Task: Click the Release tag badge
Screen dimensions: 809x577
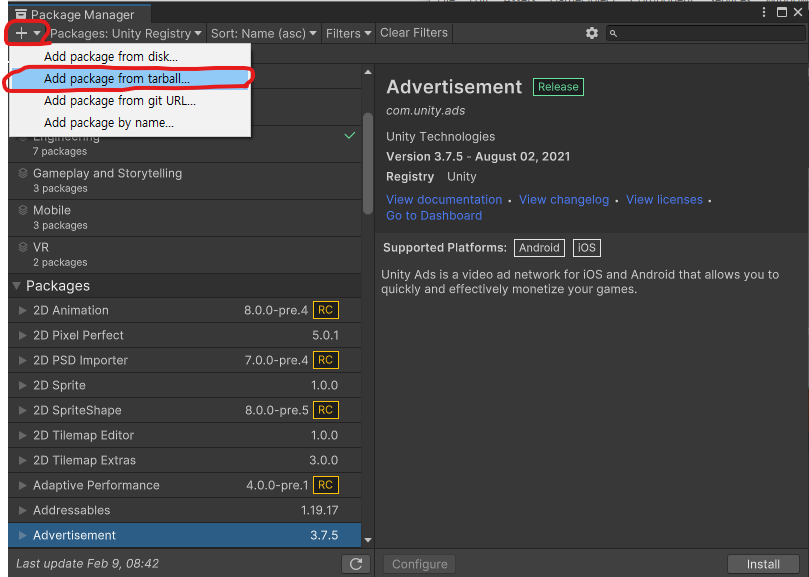Action: pos(558,87)
